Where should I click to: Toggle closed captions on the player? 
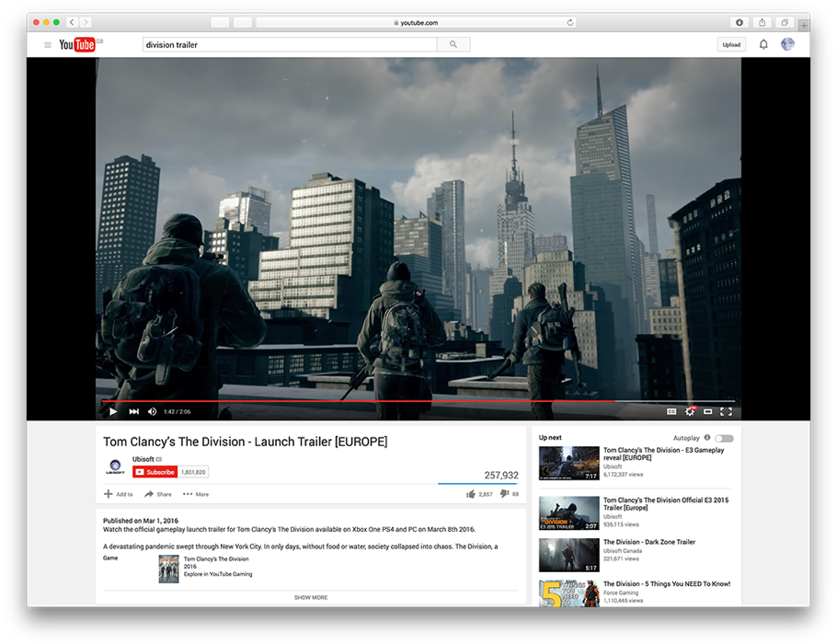pyautogui.click(x=671, y=411)
